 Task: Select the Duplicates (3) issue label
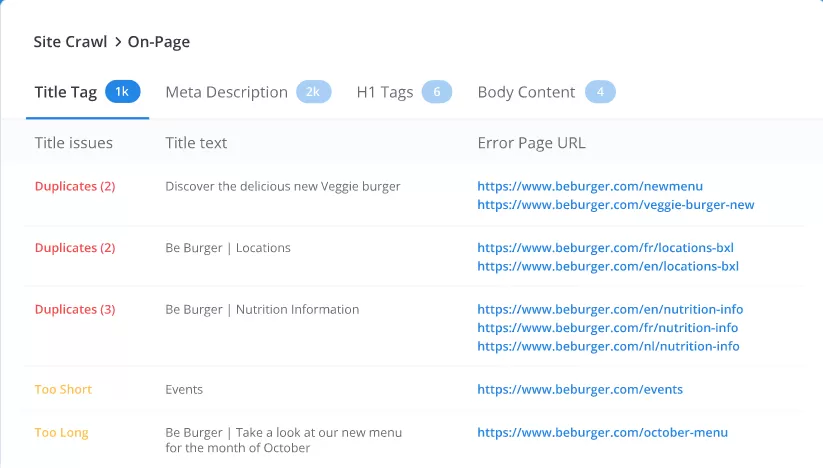coord(75,309)
